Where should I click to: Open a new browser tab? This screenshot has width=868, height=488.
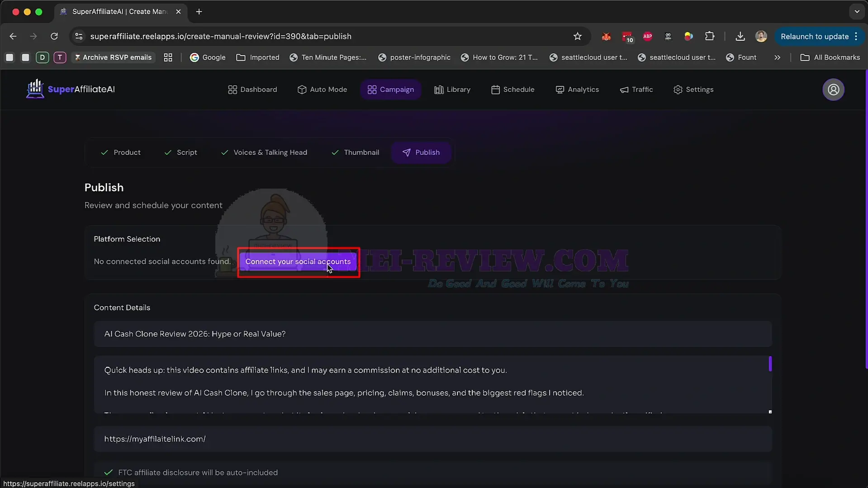point(199,12)
